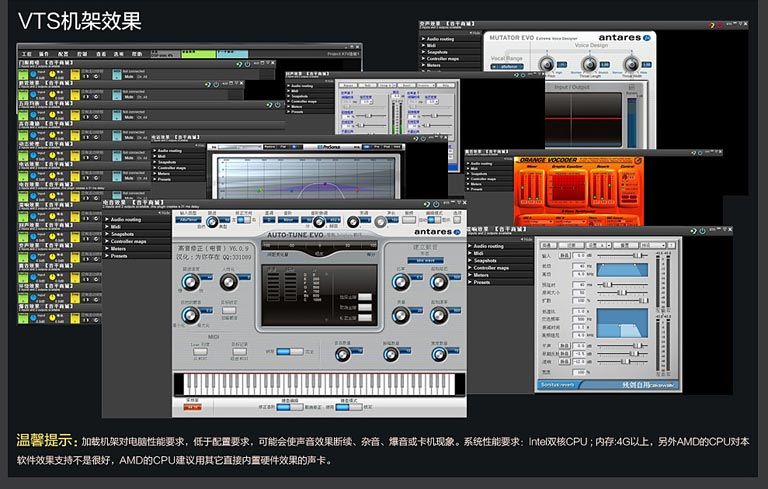Click the top button beside Auto-Tune's note list
The width and height of the screenshot is (768, 489).
pyautogui.click(x=364, y=296)
